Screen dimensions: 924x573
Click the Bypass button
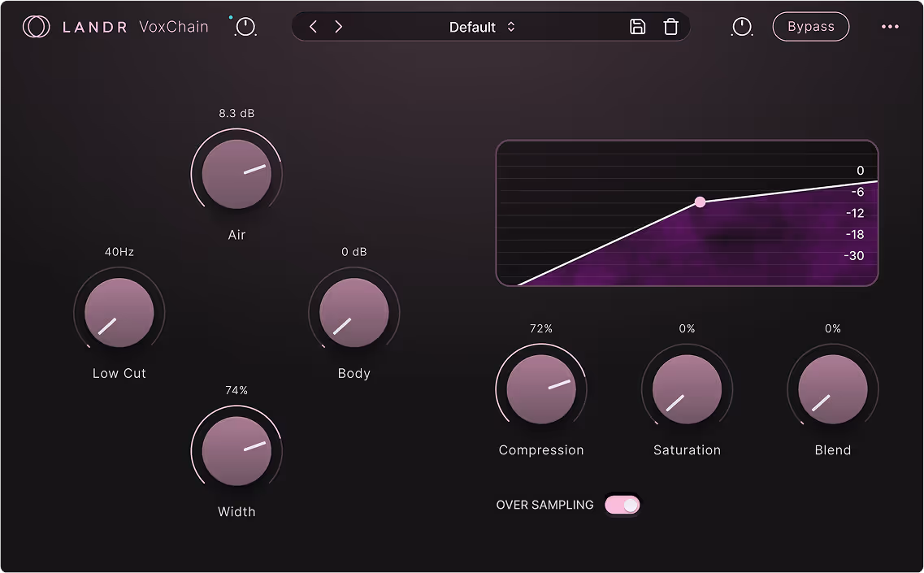(811, 27)
